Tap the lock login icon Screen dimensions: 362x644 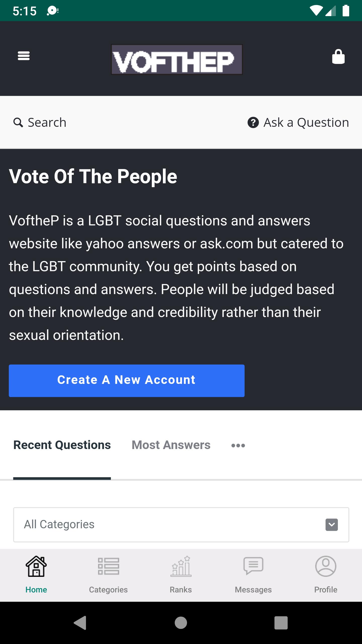[x=338, y=57]
